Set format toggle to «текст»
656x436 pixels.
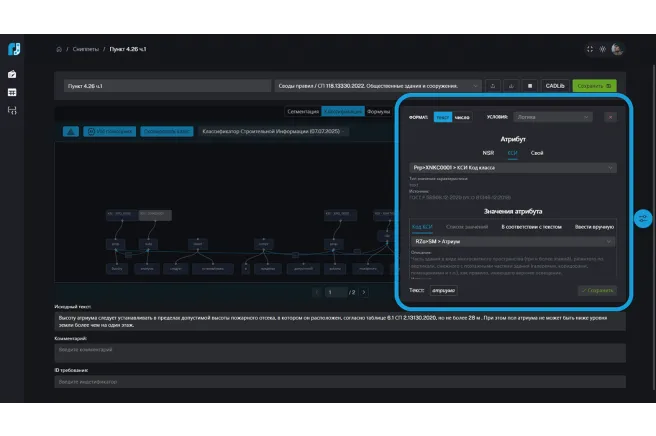[x=442, y=117]
